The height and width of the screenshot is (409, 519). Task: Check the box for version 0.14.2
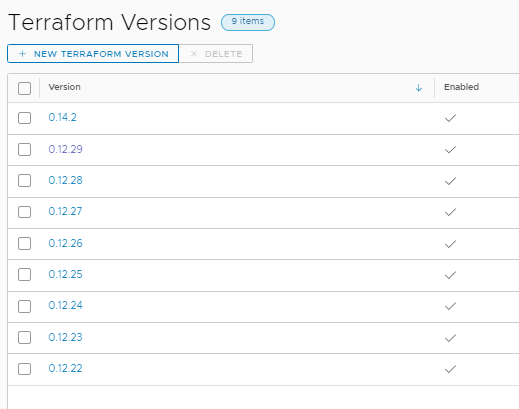(x=24, y=118)
